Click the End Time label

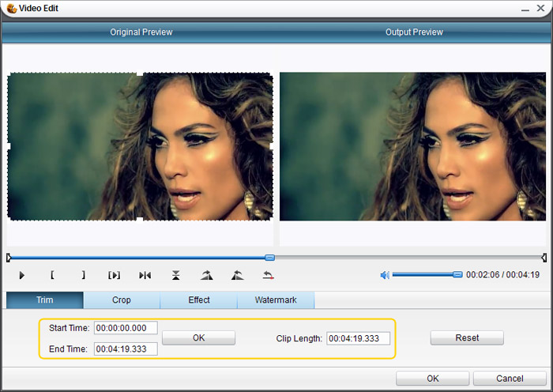click(68, 349)
